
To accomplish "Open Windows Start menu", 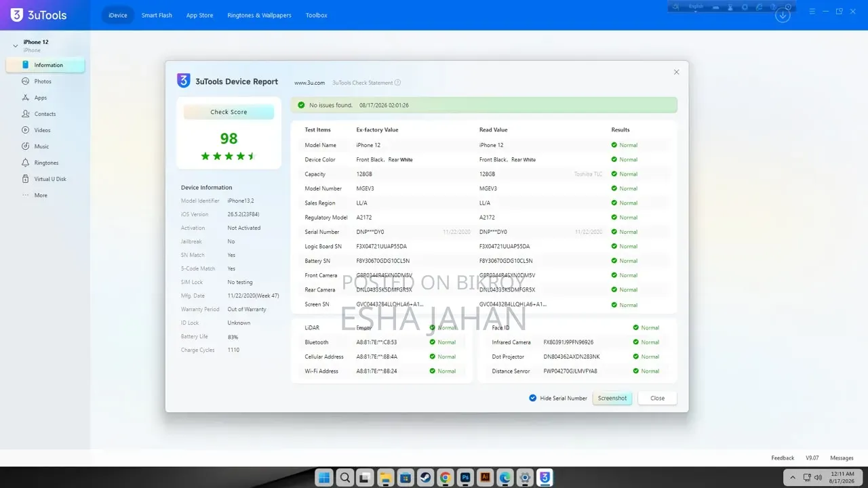I will 325,477.
